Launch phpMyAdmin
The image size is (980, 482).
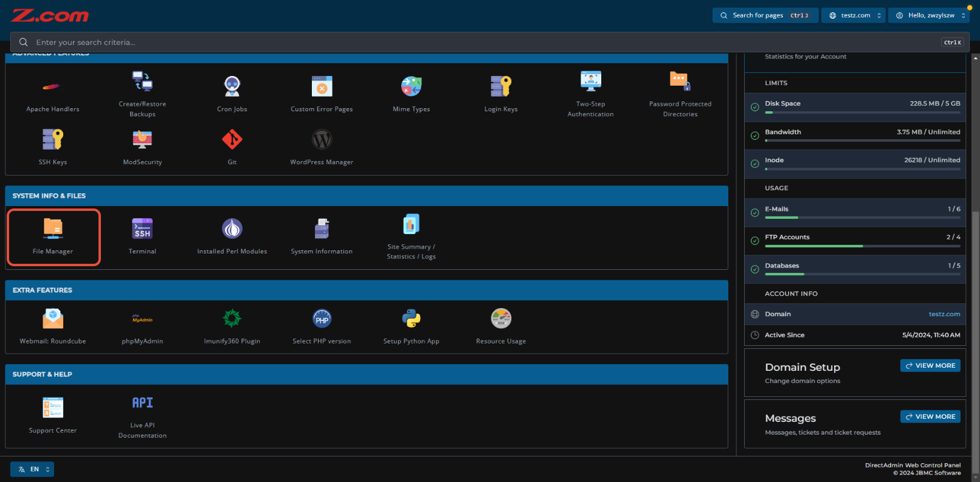142,326
